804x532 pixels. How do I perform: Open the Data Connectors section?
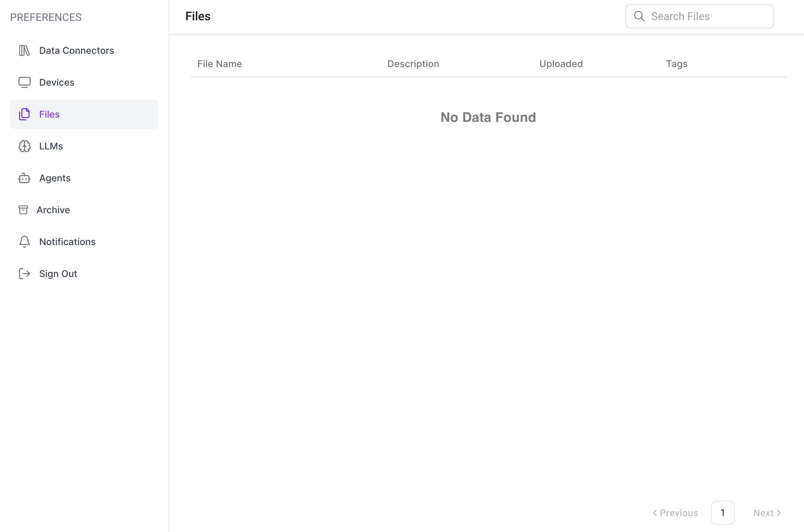click(x=76, y=50)
